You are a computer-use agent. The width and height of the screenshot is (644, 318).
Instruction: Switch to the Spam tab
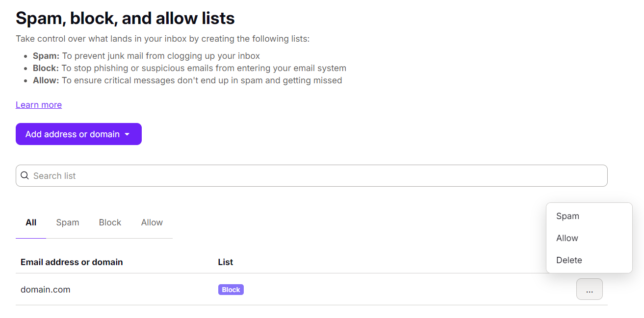[x=68, y=222]
